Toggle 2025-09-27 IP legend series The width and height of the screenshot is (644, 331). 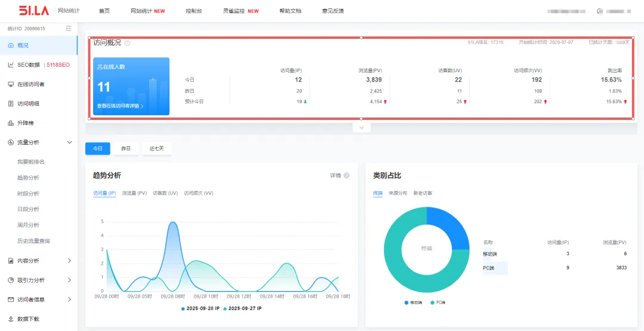click(242, 308)
